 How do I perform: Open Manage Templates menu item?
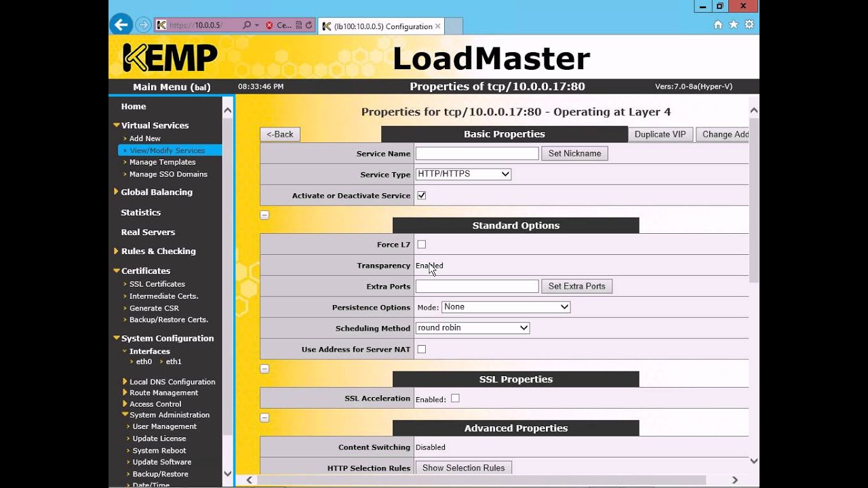(163, 162)
